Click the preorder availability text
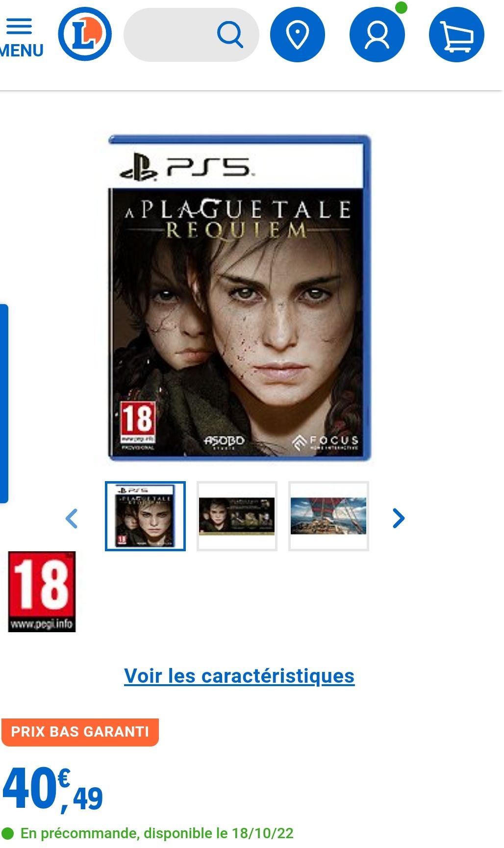 pyautogui.click(x=157, y=833)
